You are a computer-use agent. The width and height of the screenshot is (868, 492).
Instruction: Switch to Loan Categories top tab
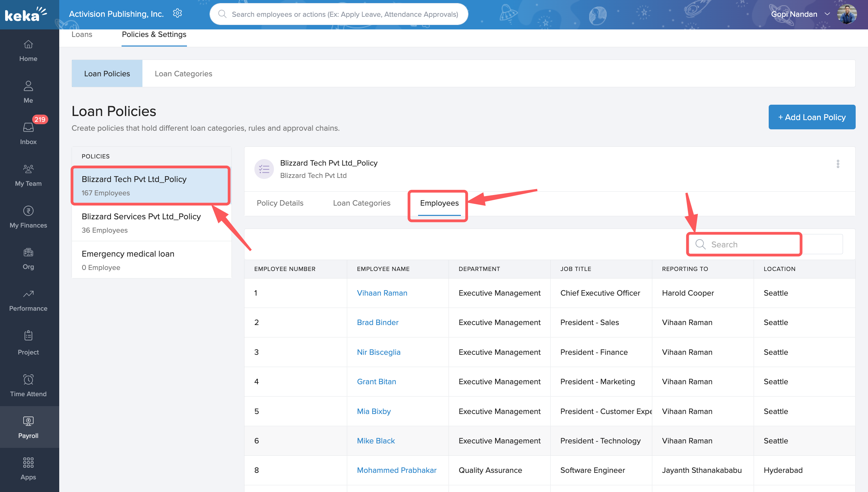(183, 74)
